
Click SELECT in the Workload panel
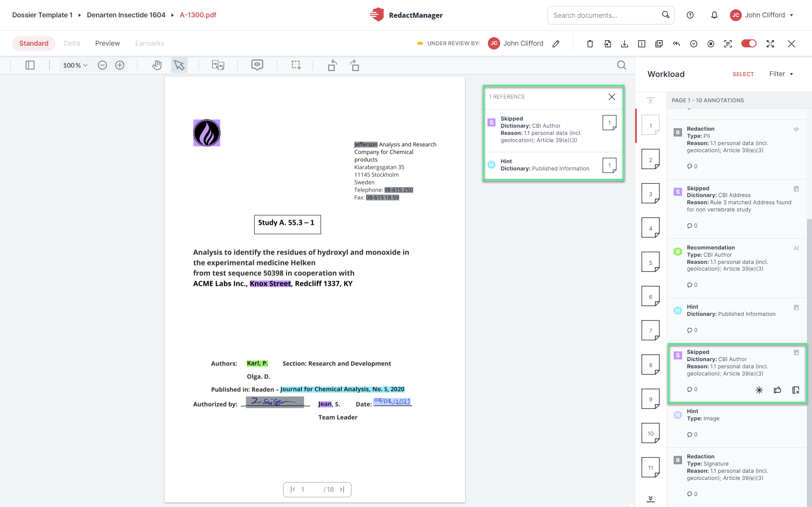pos(743,74)
